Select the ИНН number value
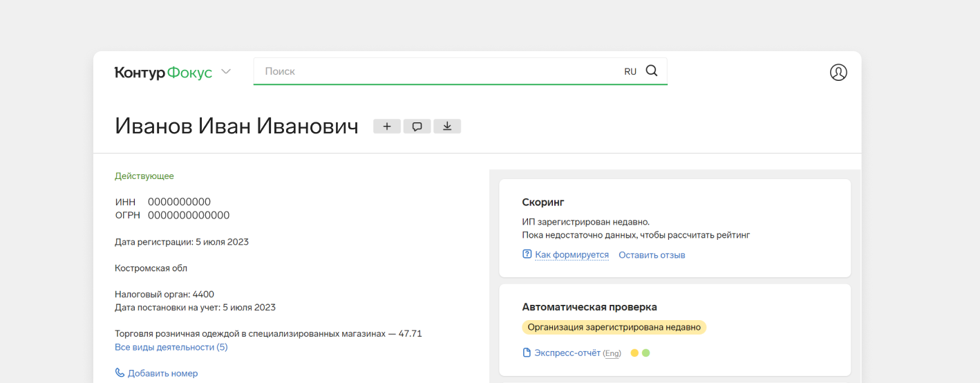Image resolution: width=980 pixels, height=383 pixels. click(x=179, y=202)
